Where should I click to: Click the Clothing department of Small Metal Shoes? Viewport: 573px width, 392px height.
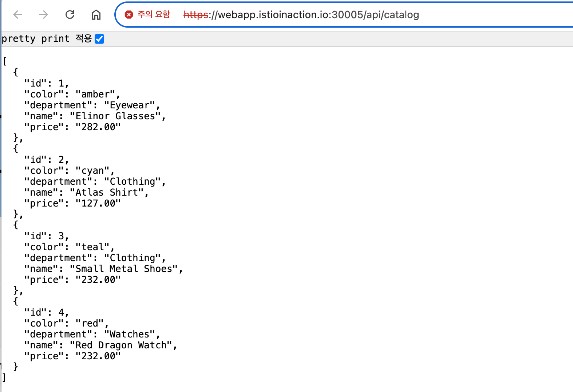[x=133, y=258]
